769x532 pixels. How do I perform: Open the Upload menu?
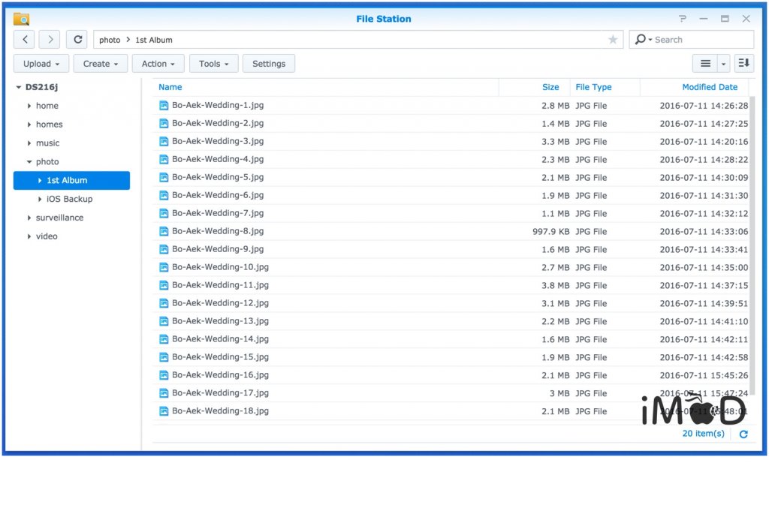pos(41,63)
